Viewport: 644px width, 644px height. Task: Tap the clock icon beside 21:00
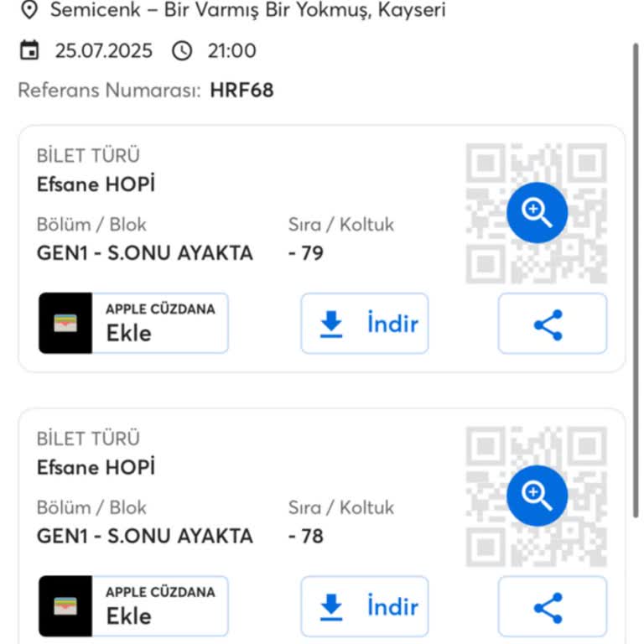(181, 51)
